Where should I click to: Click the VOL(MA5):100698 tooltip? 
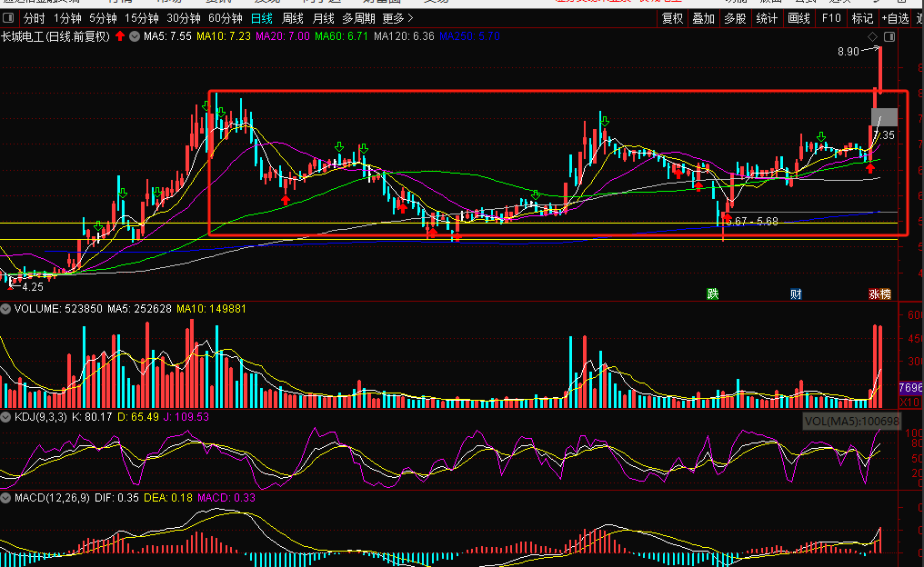click(x=851, y=421)
